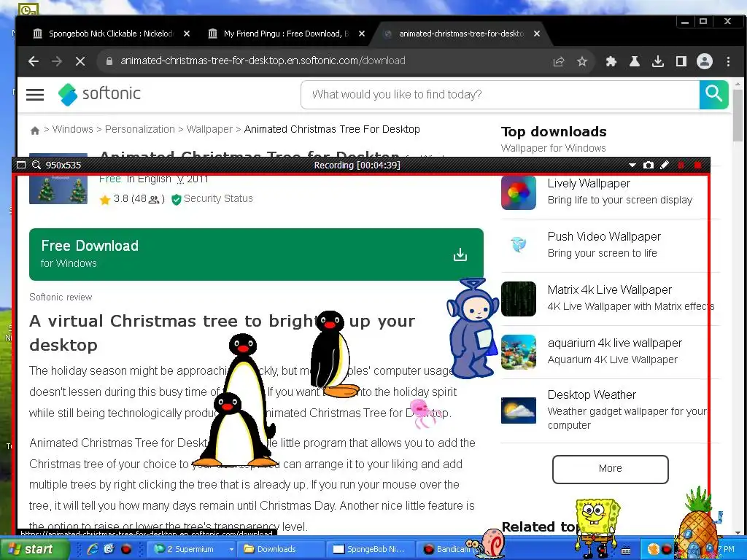Image resolution: width=747 pixels, height=560 pixels.
Task: Open Lively Wallpaper app icon
Action: tap(519, 192)
